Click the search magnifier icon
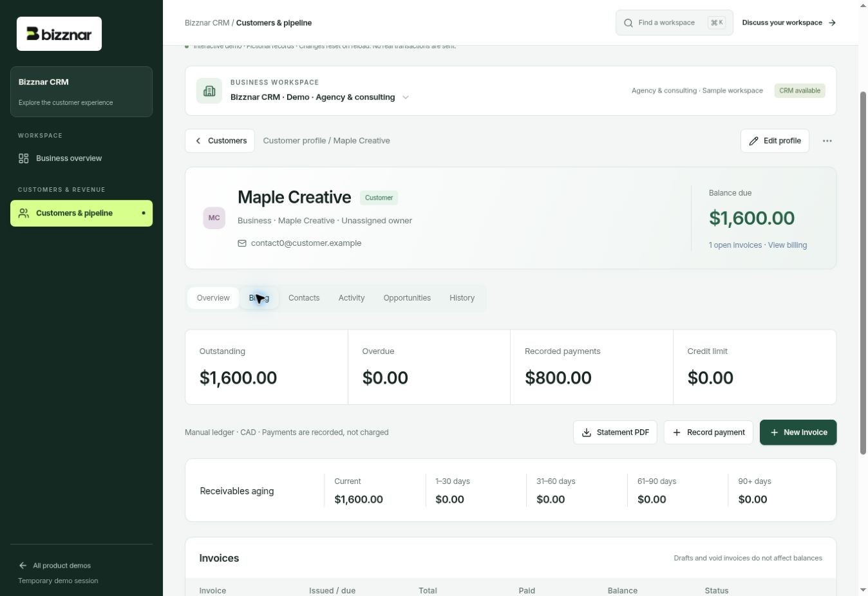This screenshot has height=596, width=868. (x=628, y=23)
